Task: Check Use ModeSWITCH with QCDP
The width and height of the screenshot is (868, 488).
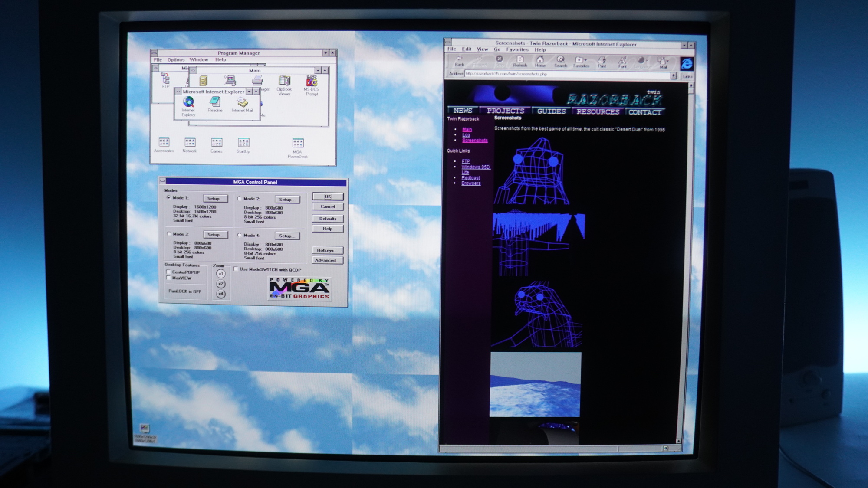Action: coord(236,269)
